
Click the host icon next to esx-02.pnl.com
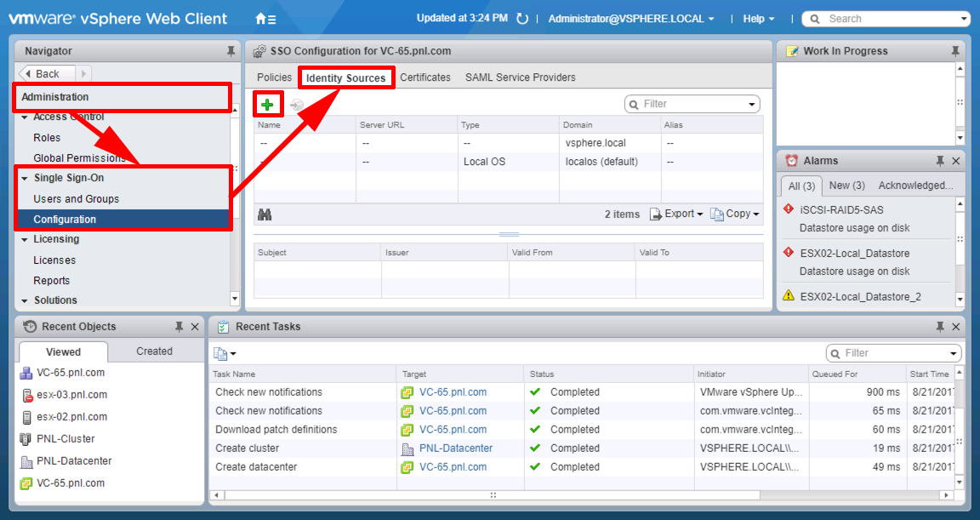[x=26, y=417]
